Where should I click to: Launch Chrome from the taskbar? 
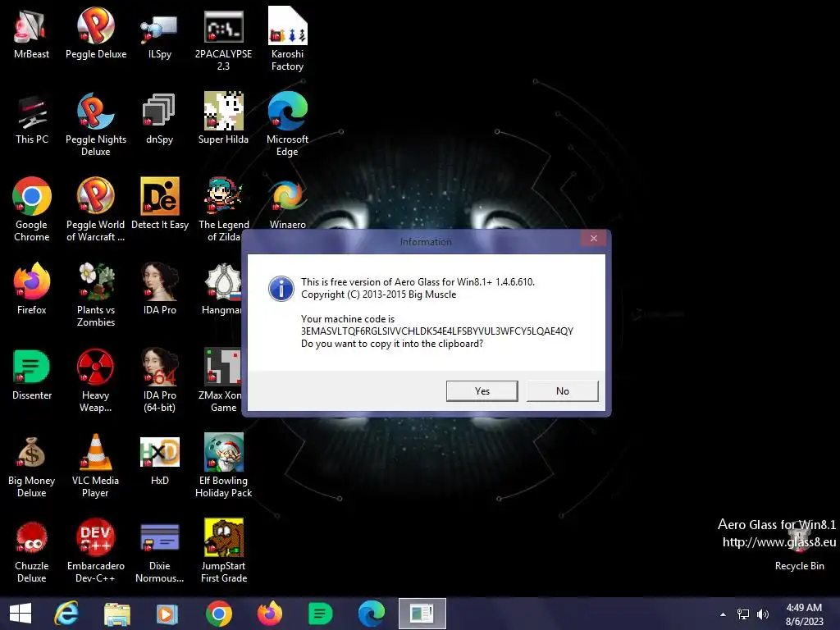[x=218, y=614]
